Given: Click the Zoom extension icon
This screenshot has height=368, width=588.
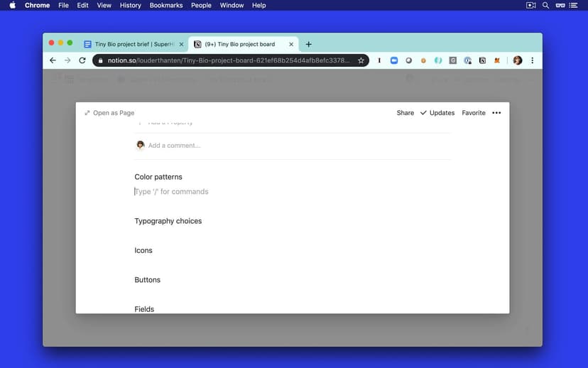Looking at the screenshot, I should click(394, 60).
